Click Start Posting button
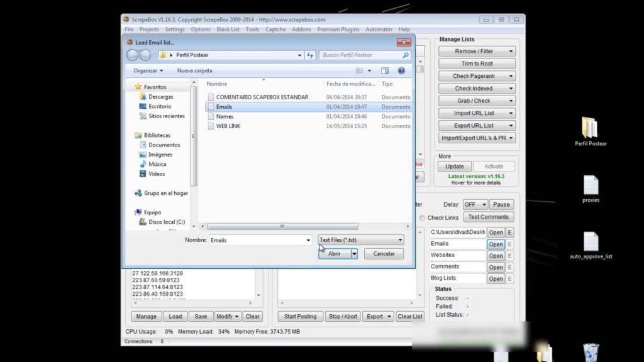The height and width of the screenshot is (362, 644). click(300, 317)
